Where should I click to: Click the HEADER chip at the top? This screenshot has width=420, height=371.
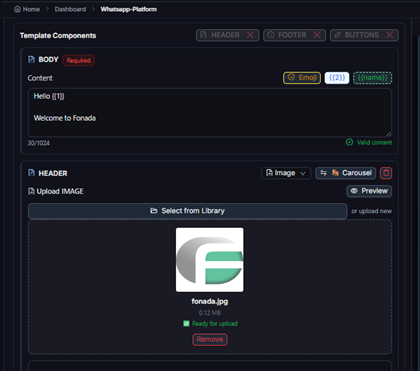pyautogui.click(x=228, y=35)
